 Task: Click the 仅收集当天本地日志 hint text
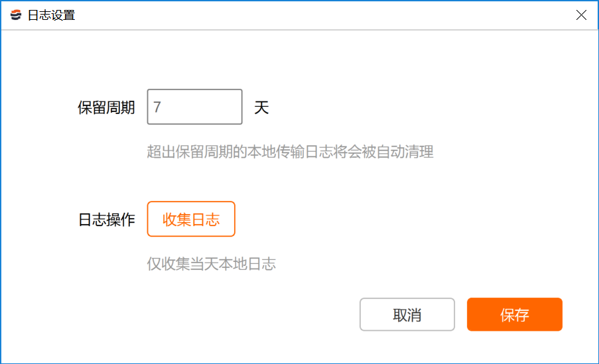point(211,264)
